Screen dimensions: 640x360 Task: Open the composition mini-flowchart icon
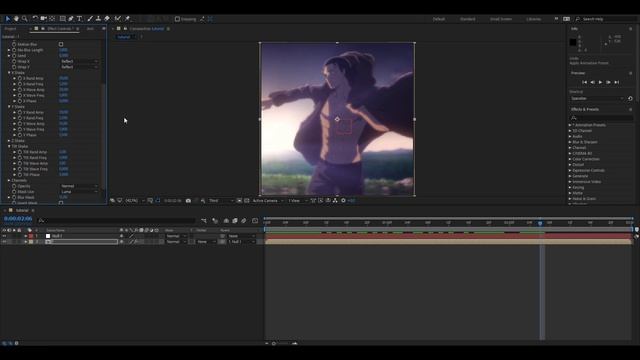point(204,221)
